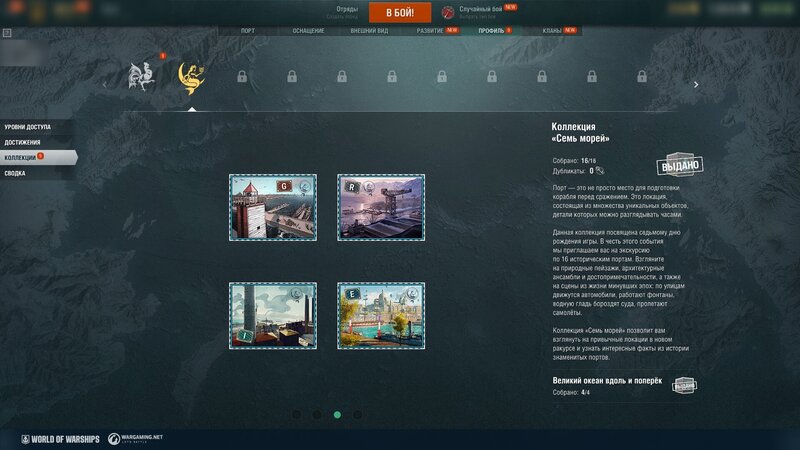Go to the fourth page dot
Screen dimensions: 800x450
tap(358, 415)
